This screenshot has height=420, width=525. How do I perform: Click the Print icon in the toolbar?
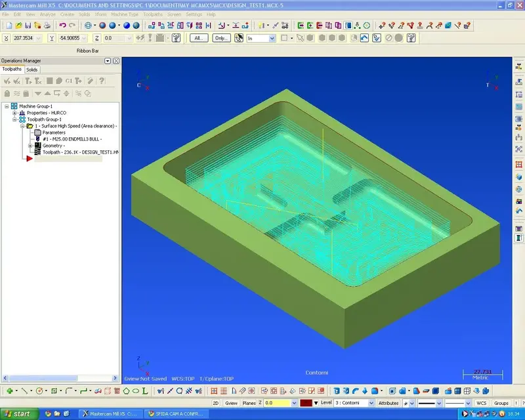(x=47, y=26)
